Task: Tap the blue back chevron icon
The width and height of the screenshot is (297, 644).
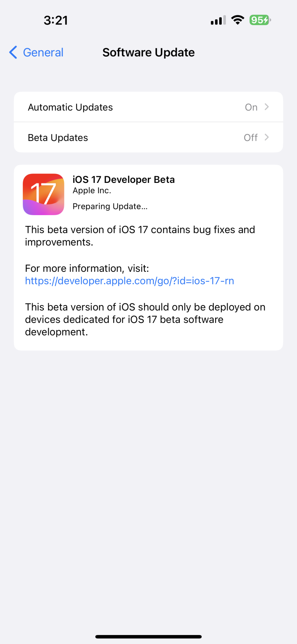Action: 13,52
